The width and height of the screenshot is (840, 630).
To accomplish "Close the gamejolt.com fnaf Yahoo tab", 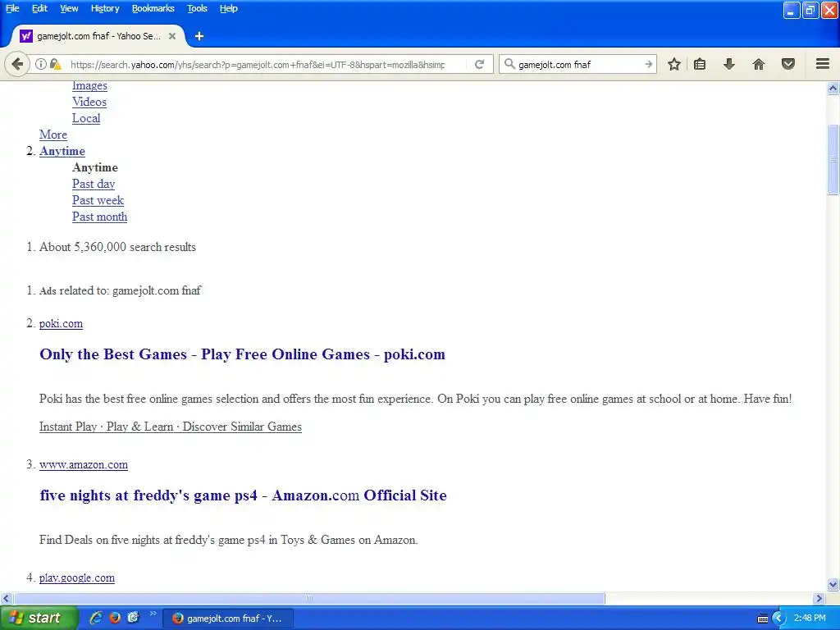I will [x=172, y=36].
